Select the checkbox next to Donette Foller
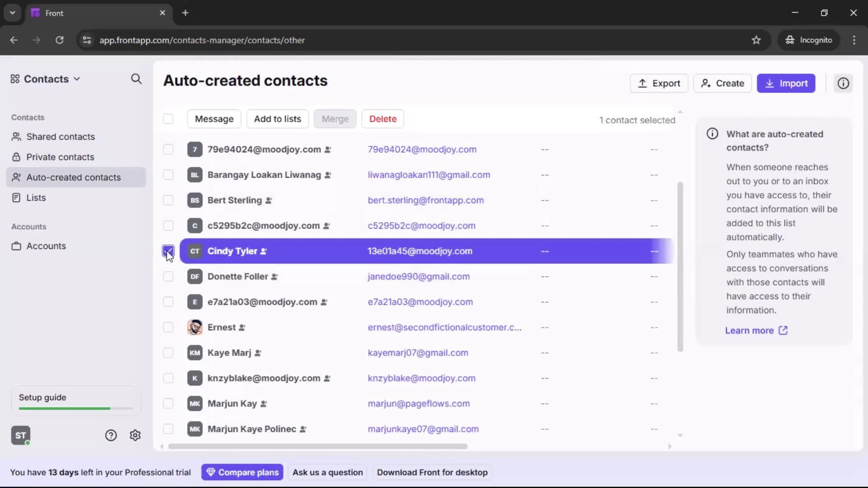Image resolution: width=868 pixels, height=488 pixels. (x=168, y=277)
